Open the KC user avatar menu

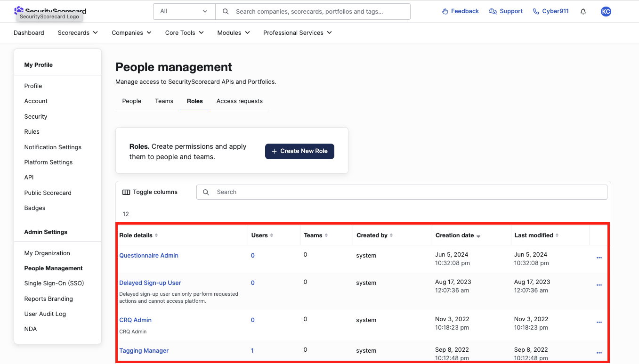(x=606, y=11)
